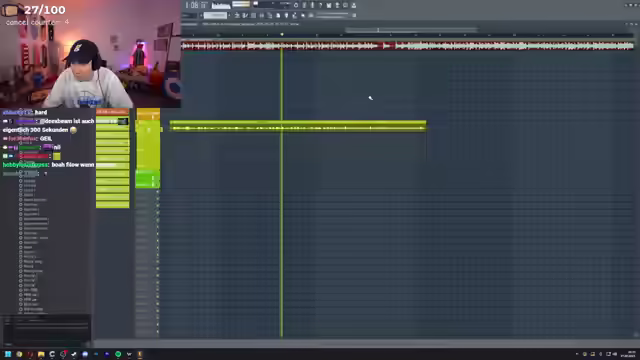The image size is (640, 360).
Task: Open Windows Start menu
Action: [x=8, y=354]
